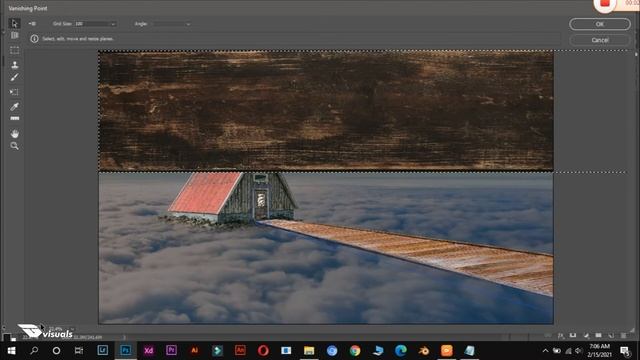This screenshot has height=360, width=640.
Task: Open Windows taskbar search
Action: [x=34, y=351]
